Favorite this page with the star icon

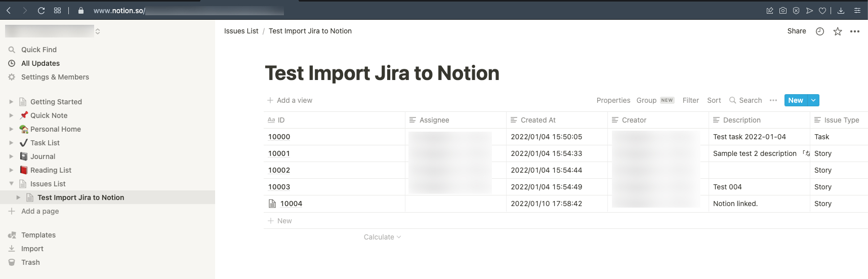(838, 31)
